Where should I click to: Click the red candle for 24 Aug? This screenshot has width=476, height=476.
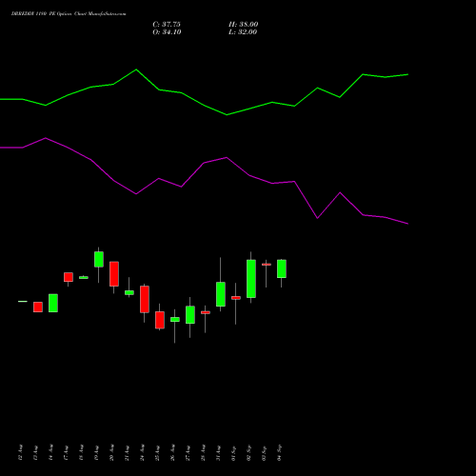pyautogui.click(x=145, y=299)
